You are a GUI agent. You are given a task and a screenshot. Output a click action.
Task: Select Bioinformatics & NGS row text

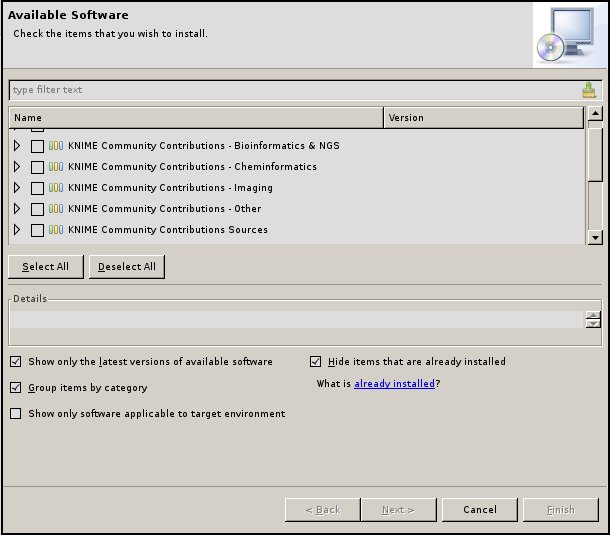pyautogui.click(x=203, y=146)
